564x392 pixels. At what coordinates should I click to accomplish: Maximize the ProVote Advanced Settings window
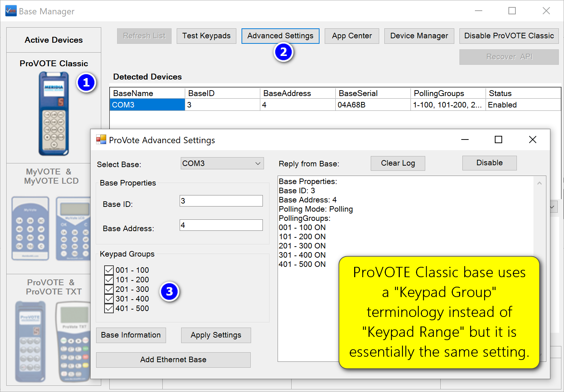click(498, 140)
